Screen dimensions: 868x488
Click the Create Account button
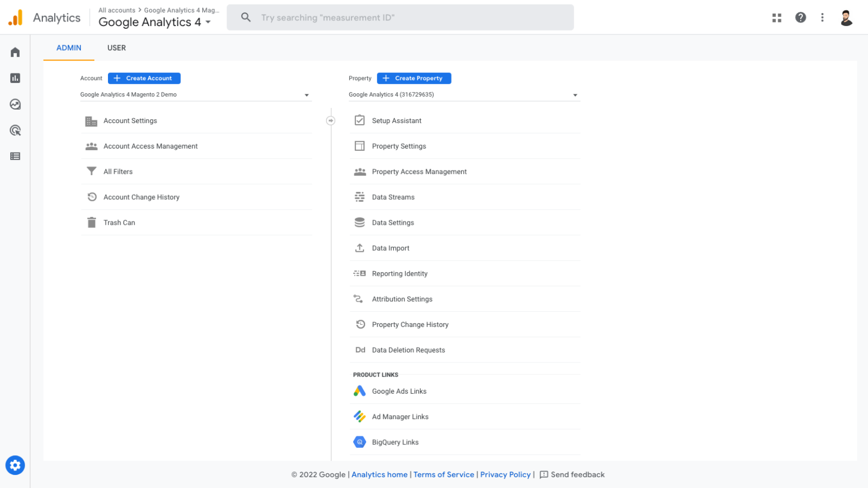tap(144, 79)
